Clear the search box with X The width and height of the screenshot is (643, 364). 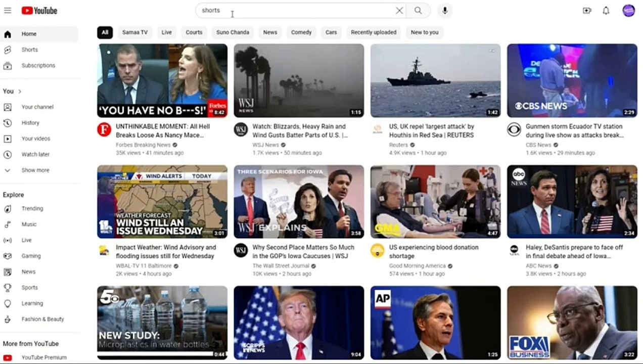tap(399, 10)
